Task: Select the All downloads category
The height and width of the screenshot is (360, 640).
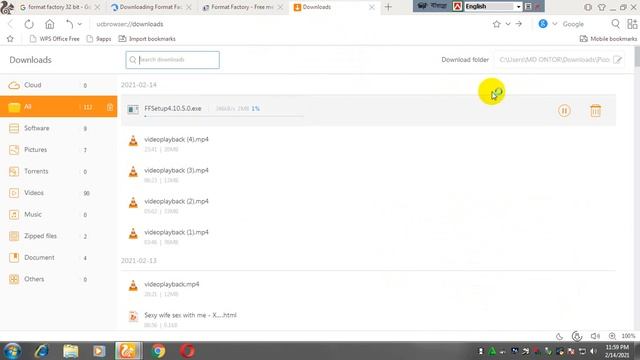Action: (58, 107)
